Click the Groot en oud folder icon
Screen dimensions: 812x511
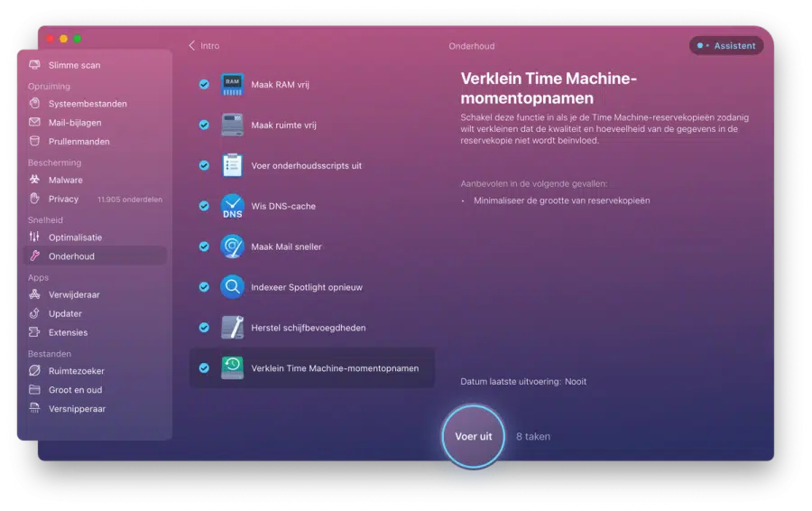coord(34,389)
